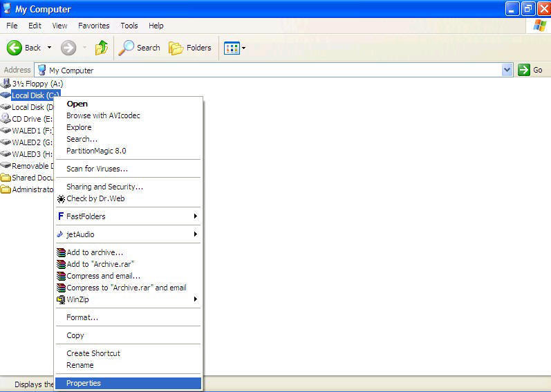Click the FastFolders F icon
This screenshot has width=551, height=392.
(x=61, y=216)
